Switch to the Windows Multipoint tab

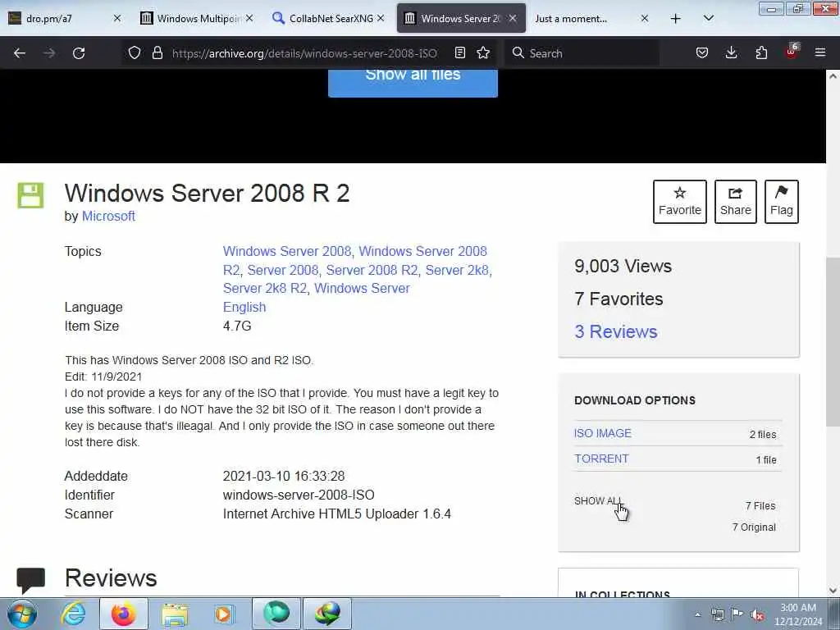(196, 19)
